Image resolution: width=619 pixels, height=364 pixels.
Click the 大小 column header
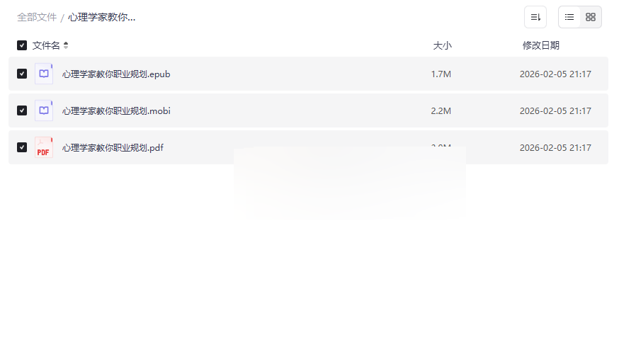click(x=442, y=45)
